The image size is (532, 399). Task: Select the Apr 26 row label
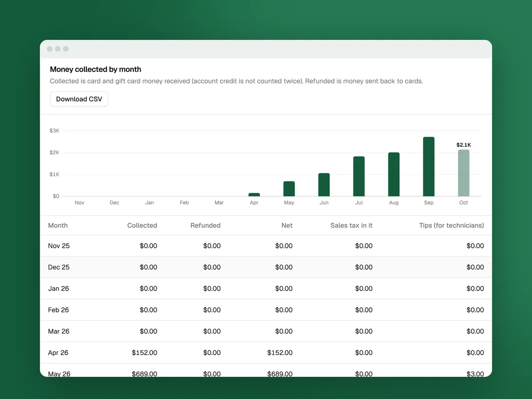click(x=59, y=352)
